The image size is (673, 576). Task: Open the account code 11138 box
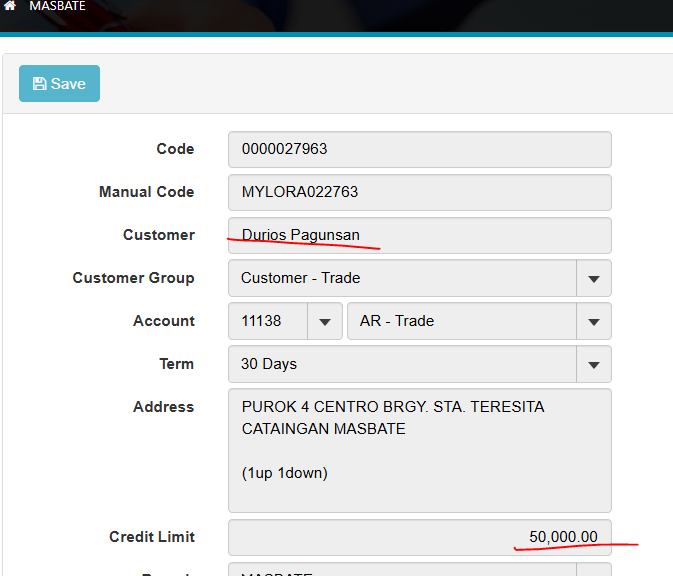point(268,321)
